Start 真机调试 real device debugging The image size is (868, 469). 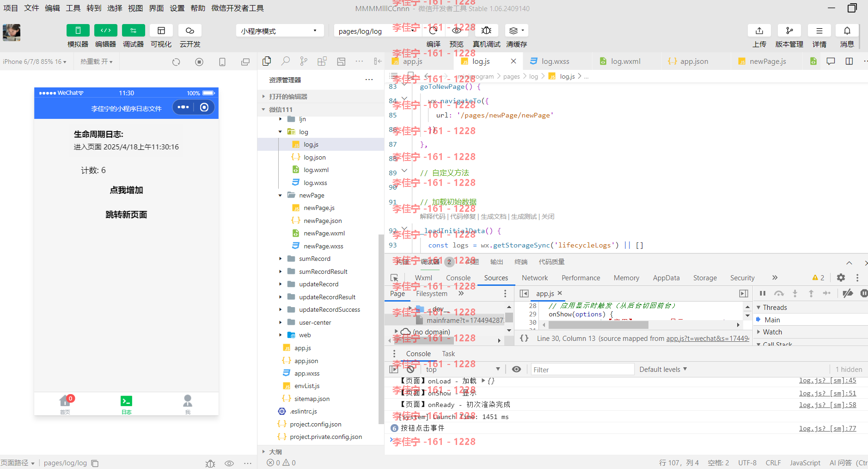point(486,31)
